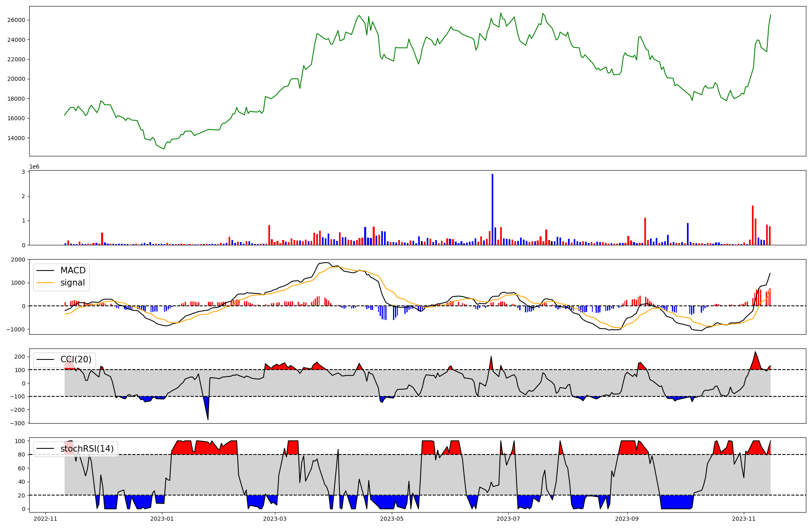
Task: Click the tall red volume bar near 2023-11
Action: pyautogui.click(x=752, y=225)
